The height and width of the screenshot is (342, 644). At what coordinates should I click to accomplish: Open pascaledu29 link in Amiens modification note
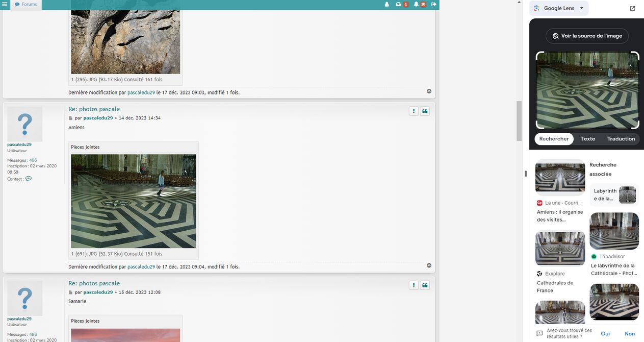(141, 266)
